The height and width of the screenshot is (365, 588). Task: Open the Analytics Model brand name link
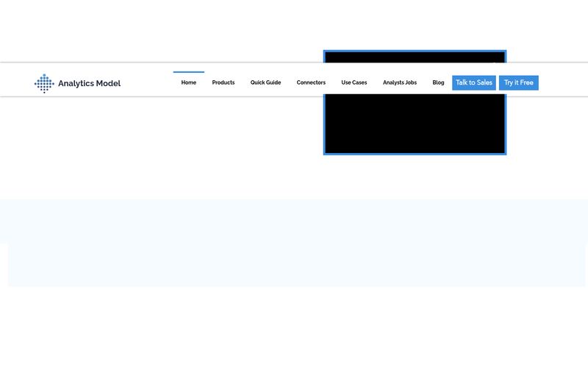(x=89, y=83)
